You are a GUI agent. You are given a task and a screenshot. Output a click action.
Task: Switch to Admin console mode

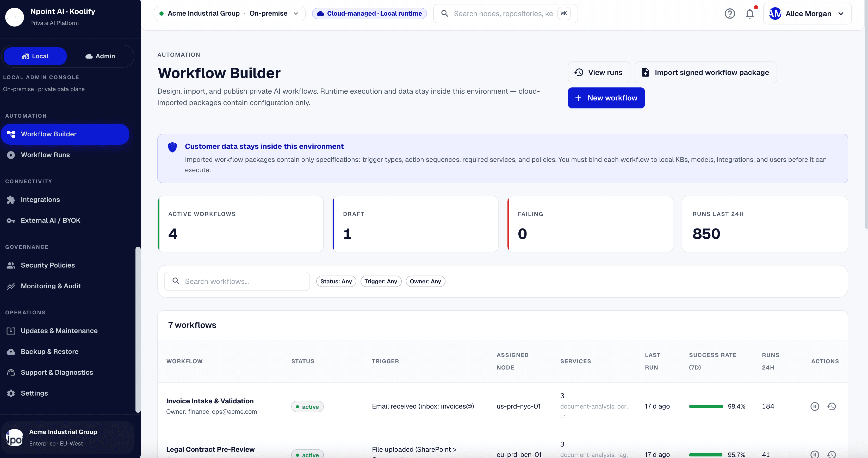click(x=100, y=56)
